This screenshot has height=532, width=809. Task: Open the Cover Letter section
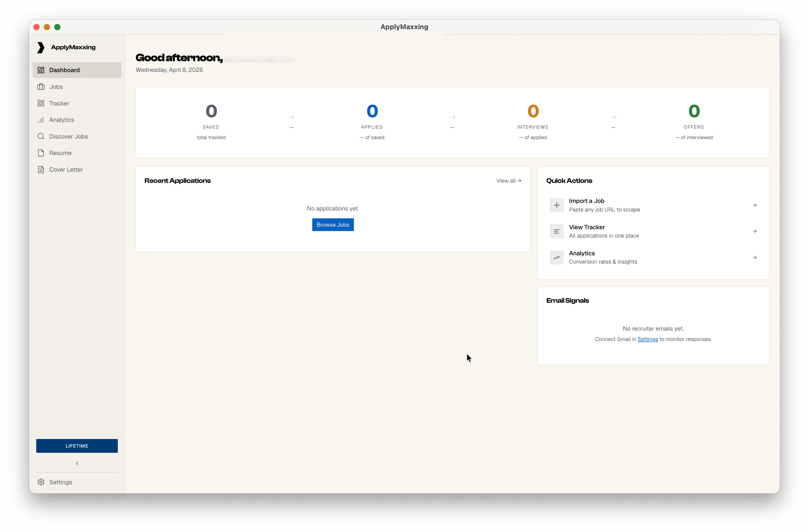(x=77, y=170)
